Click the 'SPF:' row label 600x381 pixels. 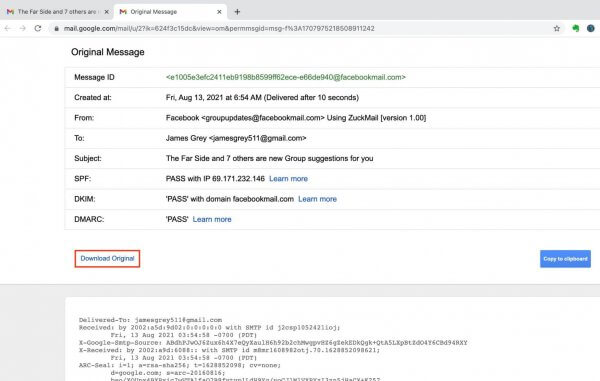[x=83, y=179]
